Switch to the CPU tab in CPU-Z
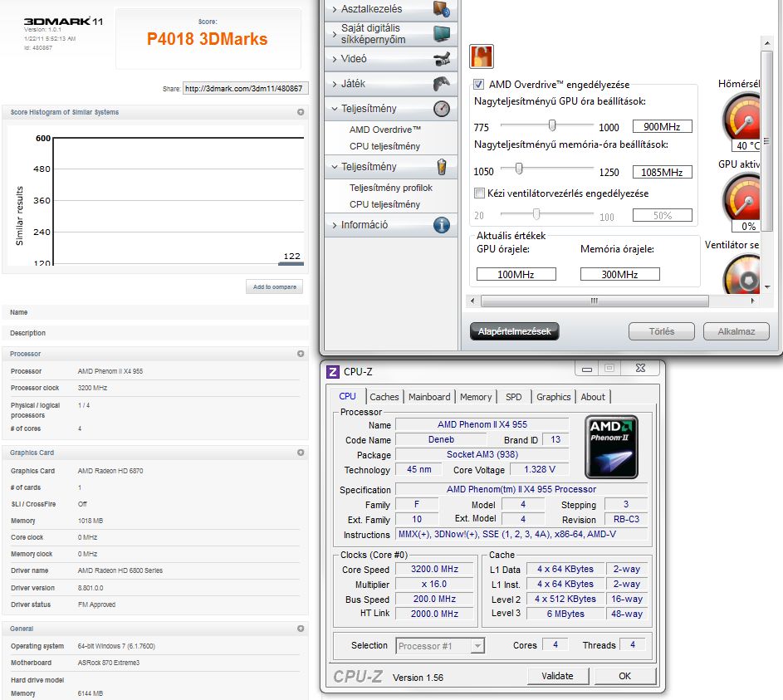 (347, 396)
